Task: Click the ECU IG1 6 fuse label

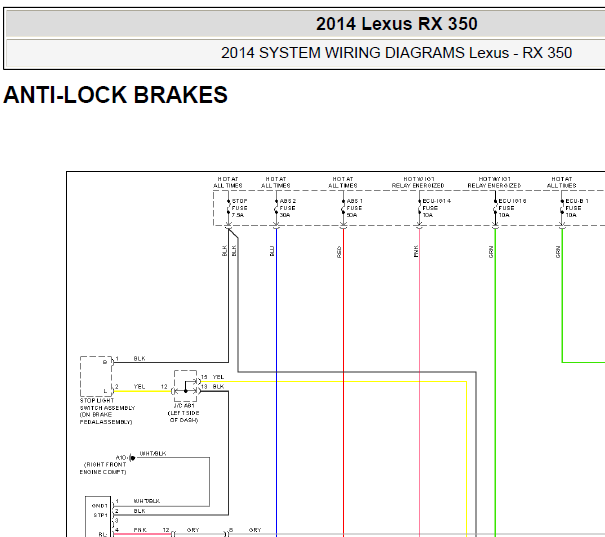Action: [512, 208]
